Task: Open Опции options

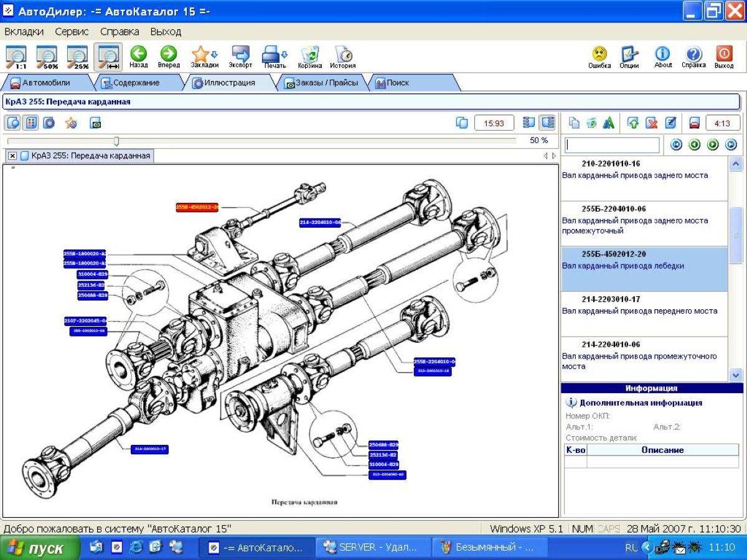Action: tap(629, 57)
